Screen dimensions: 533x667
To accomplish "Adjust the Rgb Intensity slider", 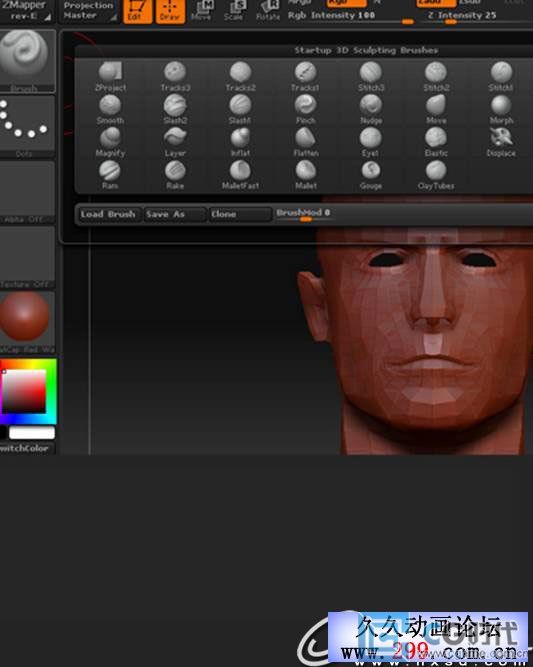I will (351, 17).
